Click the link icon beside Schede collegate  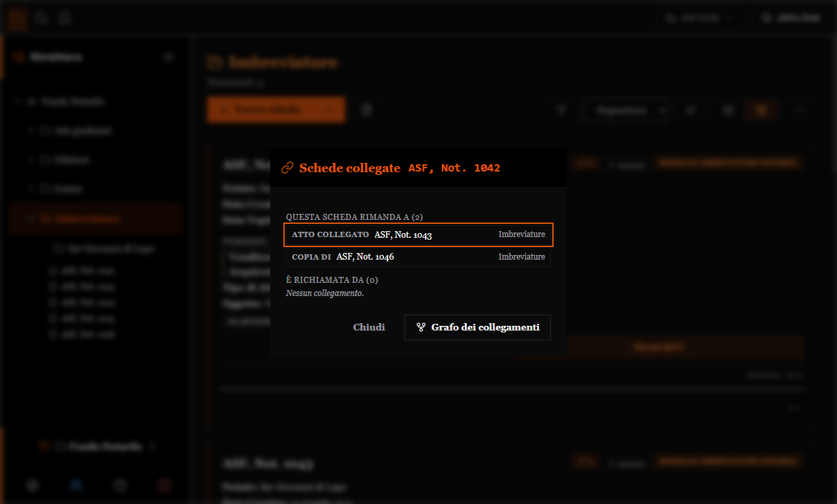tap(287, 168)
